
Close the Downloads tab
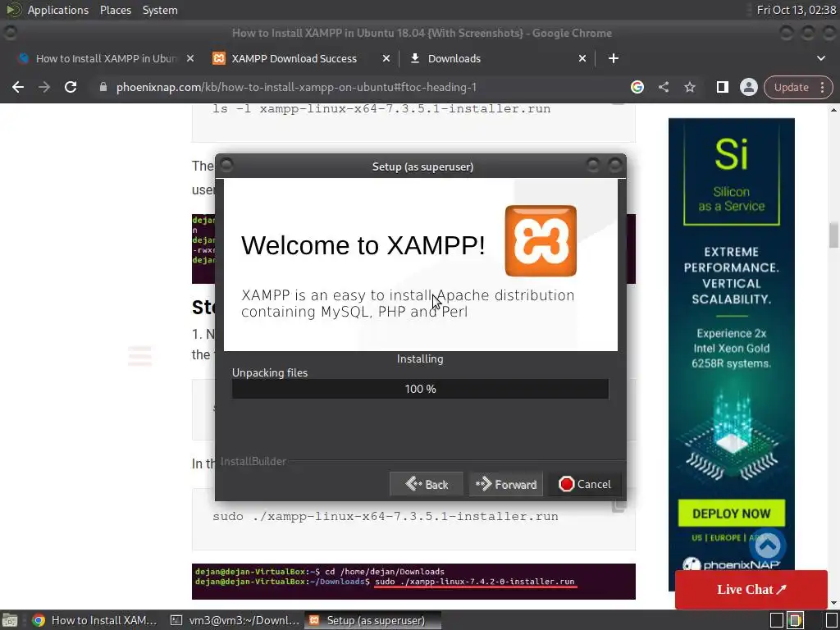582,58
